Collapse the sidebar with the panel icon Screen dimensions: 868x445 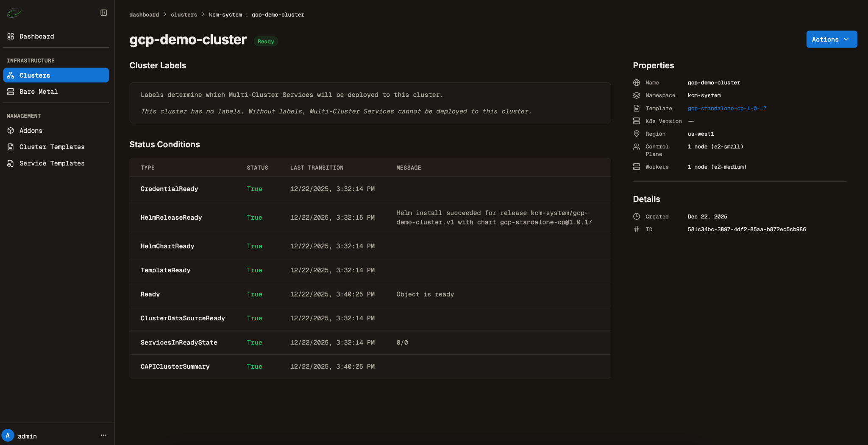[103, 13]
